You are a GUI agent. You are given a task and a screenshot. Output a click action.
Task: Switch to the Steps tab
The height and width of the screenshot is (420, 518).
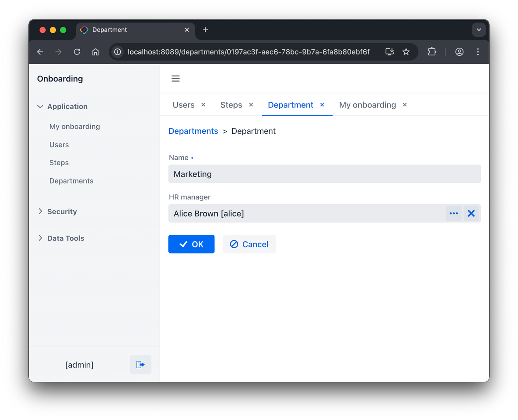(x=231, y=105)
